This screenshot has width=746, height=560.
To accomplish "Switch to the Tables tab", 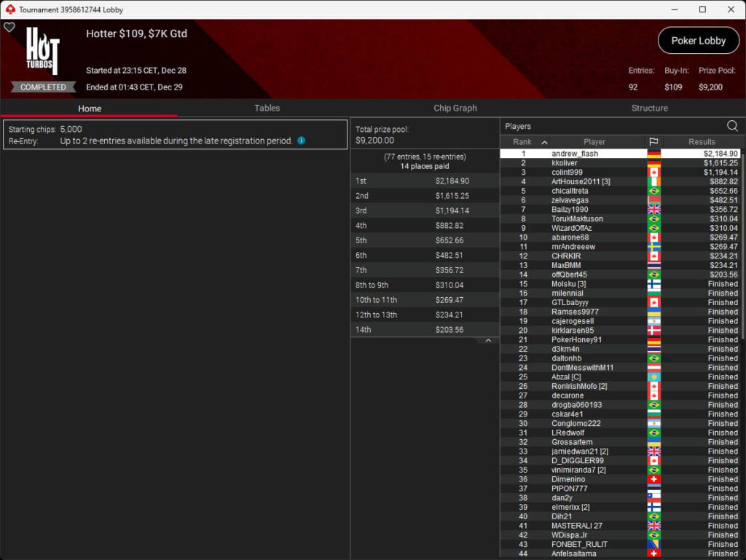I will pyautogui.click(x=267, y=108).
